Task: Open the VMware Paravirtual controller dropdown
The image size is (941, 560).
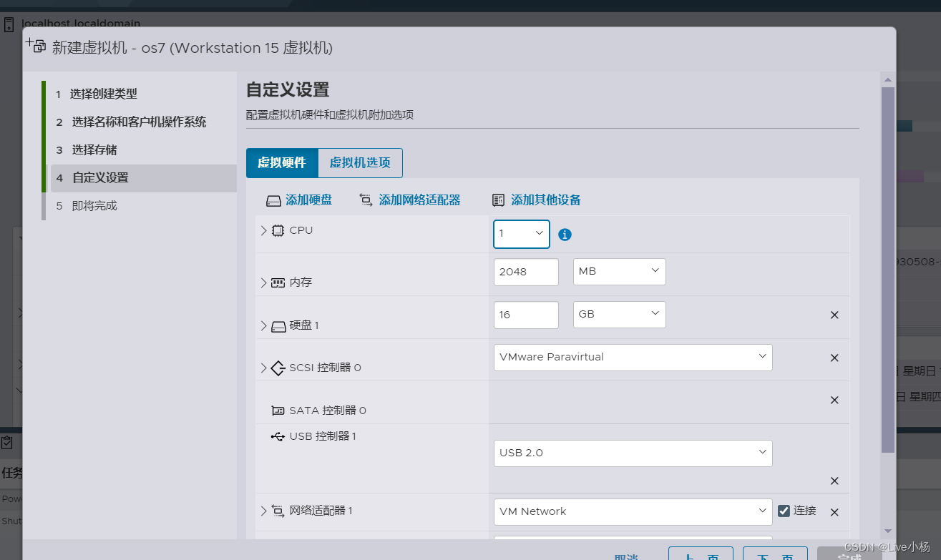Action: [633, 357]
